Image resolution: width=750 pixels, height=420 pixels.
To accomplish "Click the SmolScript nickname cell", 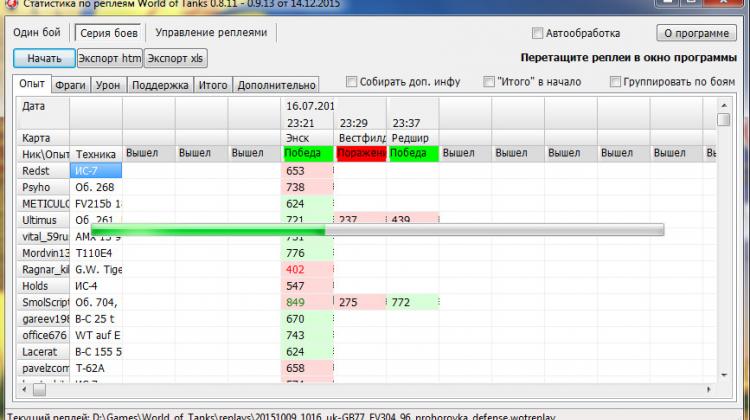I will [44, 302].
